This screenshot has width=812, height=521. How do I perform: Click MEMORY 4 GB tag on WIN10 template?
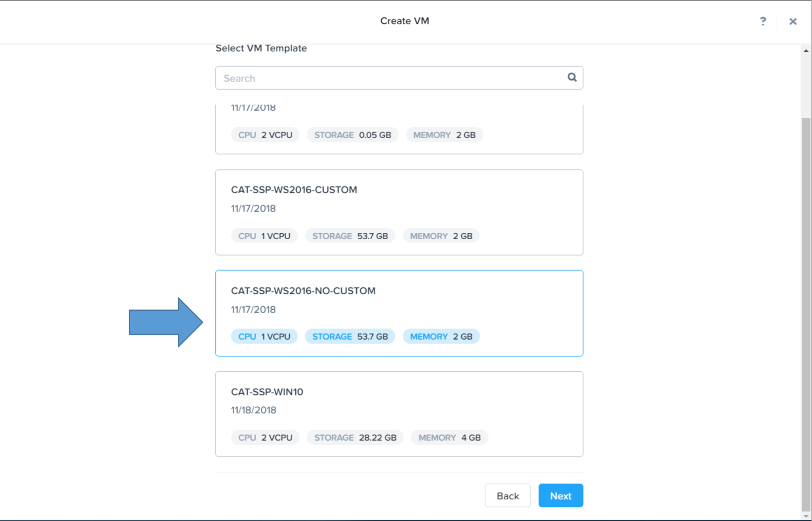(449, 437)
